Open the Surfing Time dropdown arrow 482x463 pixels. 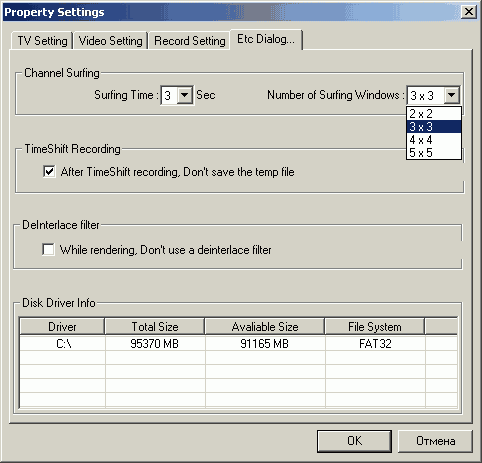185,95
